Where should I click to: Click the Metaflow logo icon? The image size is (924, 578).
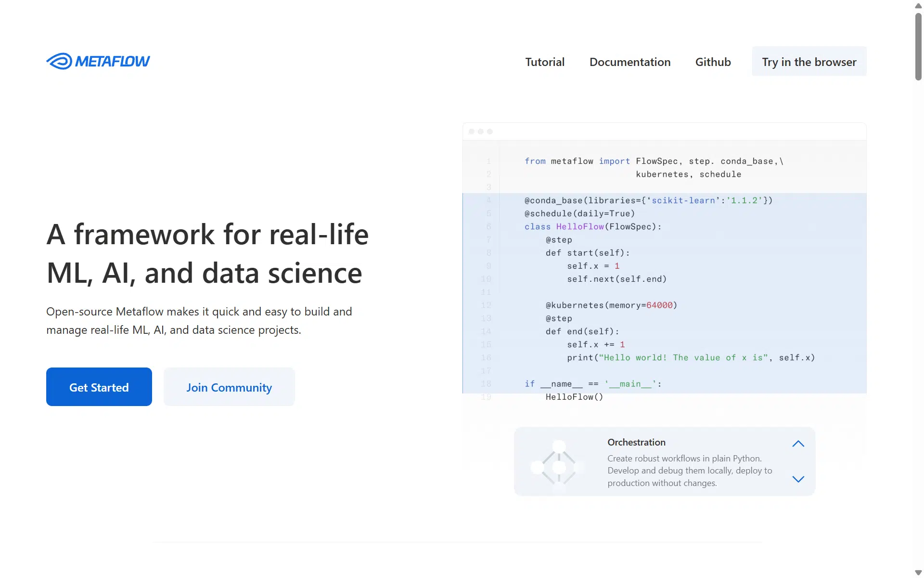(x=59, y=61)
